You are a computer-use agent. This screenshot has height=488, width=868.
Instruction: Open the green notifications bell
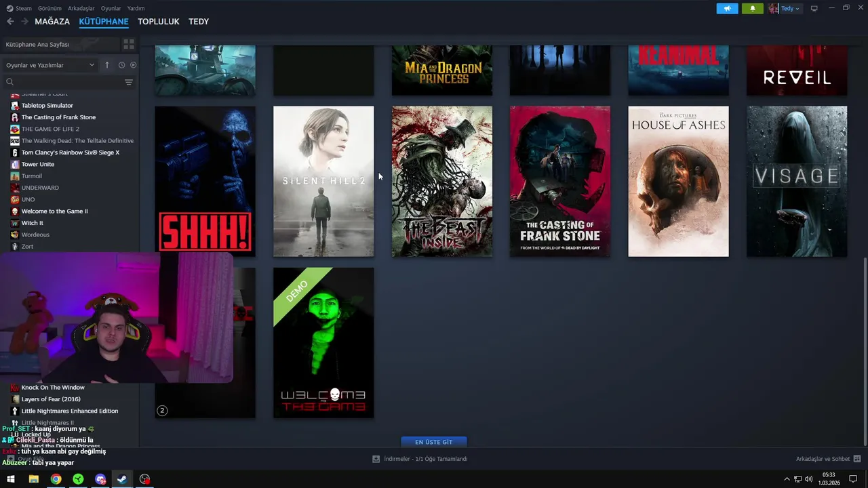click(x=752, y=9)
